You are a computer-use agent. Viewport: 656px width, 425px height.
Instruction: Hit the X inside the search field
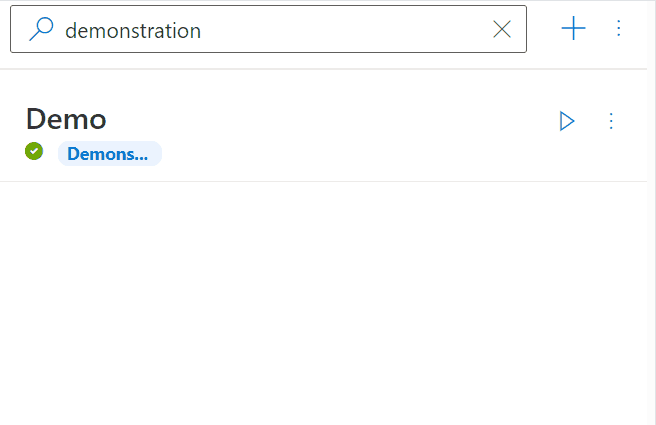[502, 30]
